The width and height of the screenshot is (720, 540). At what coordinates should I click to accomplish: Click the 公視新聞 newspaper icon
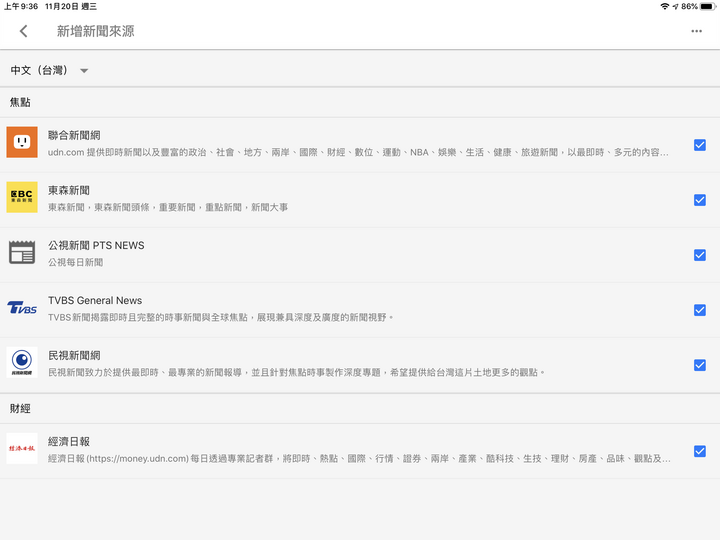point(22,252)
